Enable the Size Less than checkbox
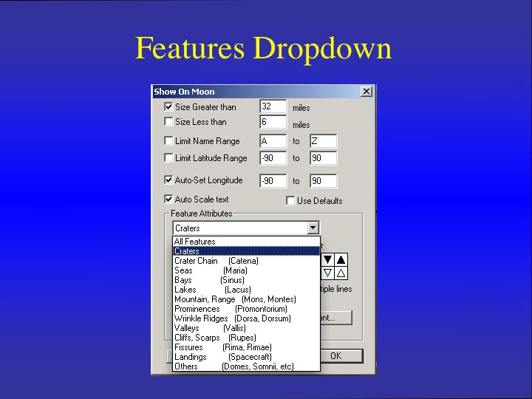This screenshot has height=399, width=532. [168, 122]
